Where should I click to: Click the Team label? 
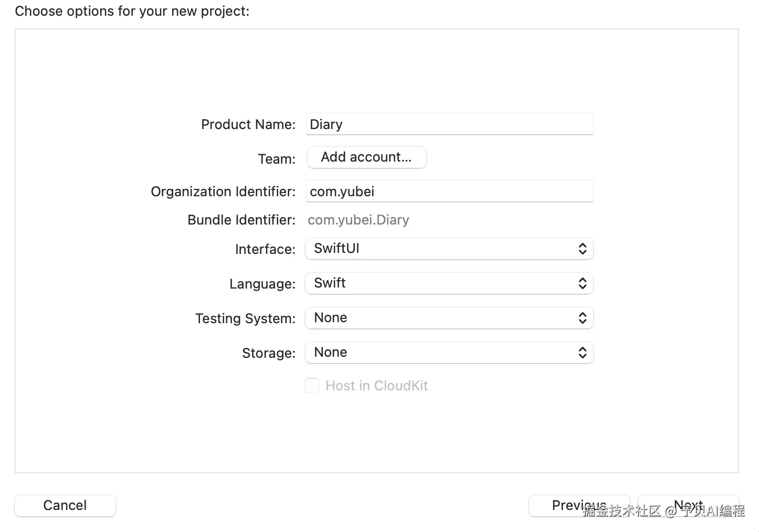coord(277,159)
